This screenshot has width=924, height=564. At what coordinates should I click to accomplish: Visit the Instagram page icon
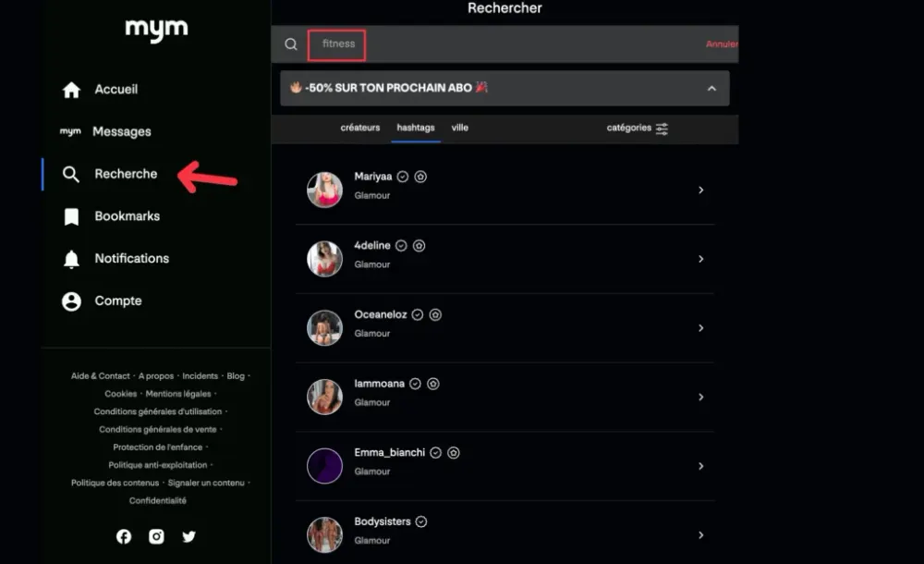156,536
